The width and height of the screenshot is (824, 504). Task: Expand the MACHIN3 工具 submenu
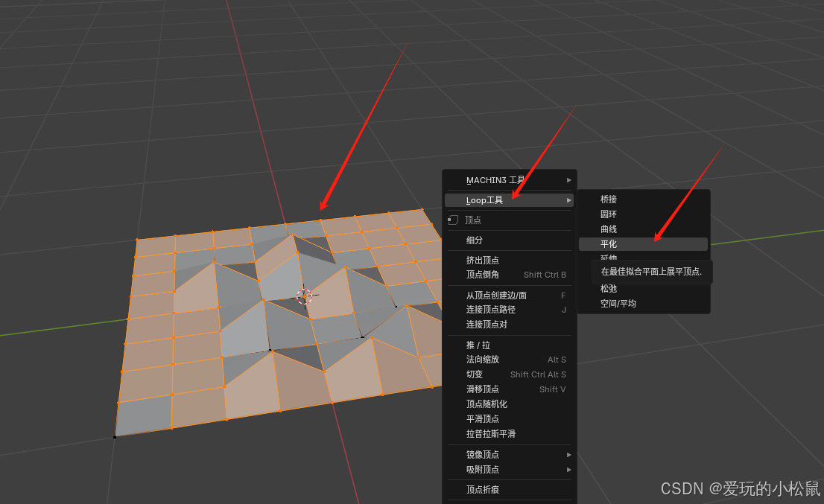(x=509, y=180)
